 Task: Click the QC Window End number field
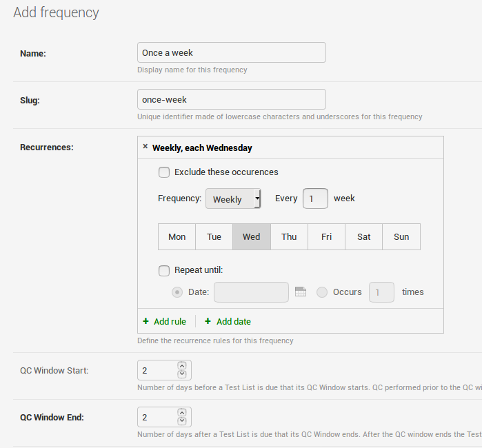[164, 417]
